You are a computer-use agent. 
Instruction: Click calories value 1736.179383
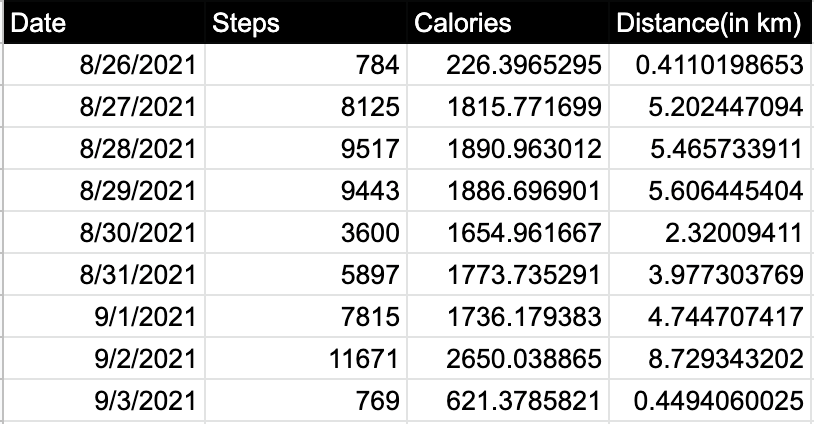coord(508,317)
